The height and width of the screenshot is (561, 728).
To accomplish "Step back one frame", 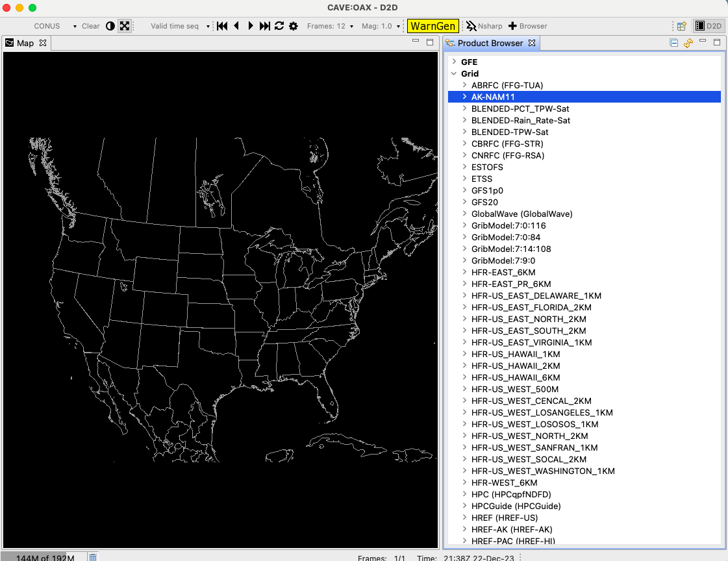I will [236, 26].
